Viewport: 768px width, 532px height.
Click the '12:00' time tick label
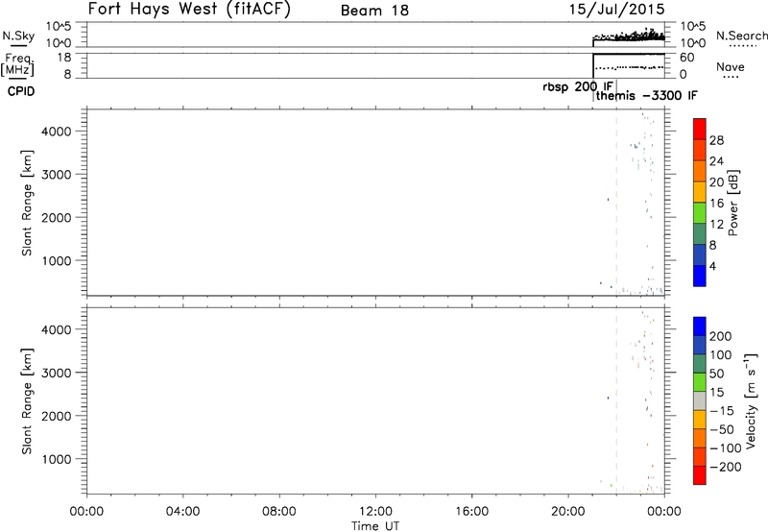pos(375,512)
